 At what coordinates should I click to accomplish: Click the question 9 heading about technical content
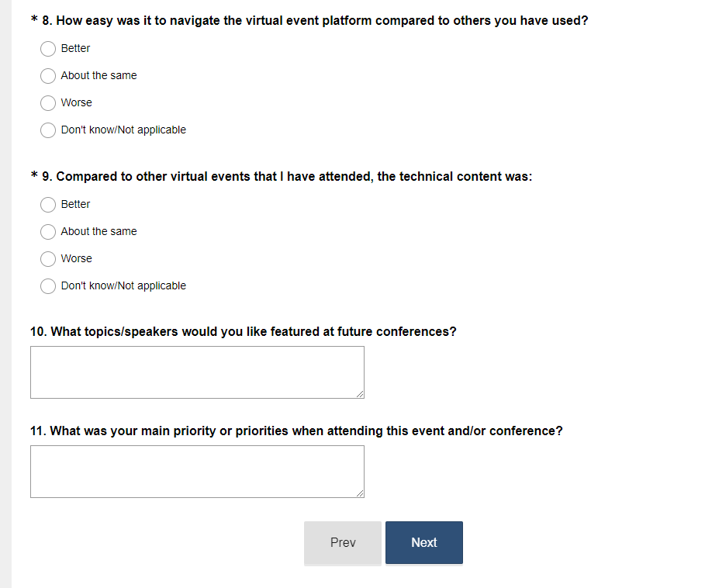point(287,177)
